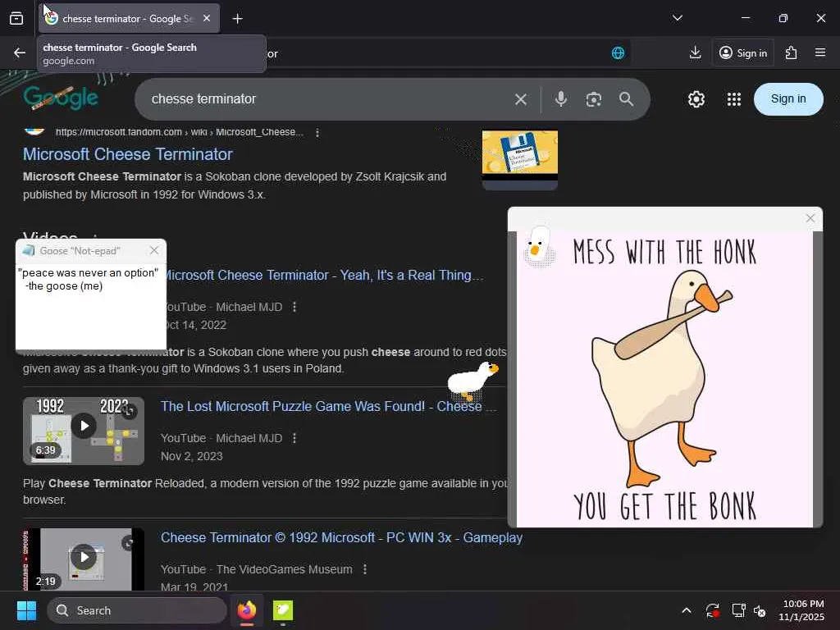Image resolution: width=840 pixels, height=630 pixels.
Task: Click the Firefox account Sign in button
Action: (743, 52)
